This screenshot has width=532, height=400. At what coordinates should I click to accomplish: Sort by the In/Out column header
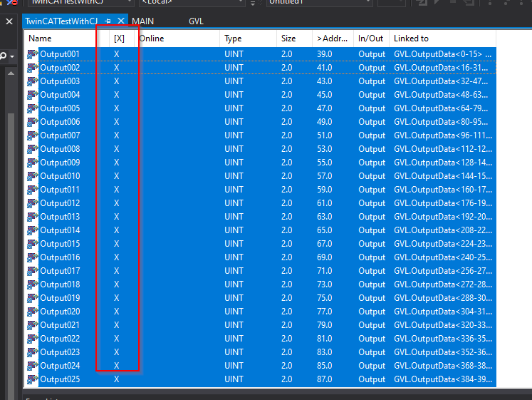(370, 39)
